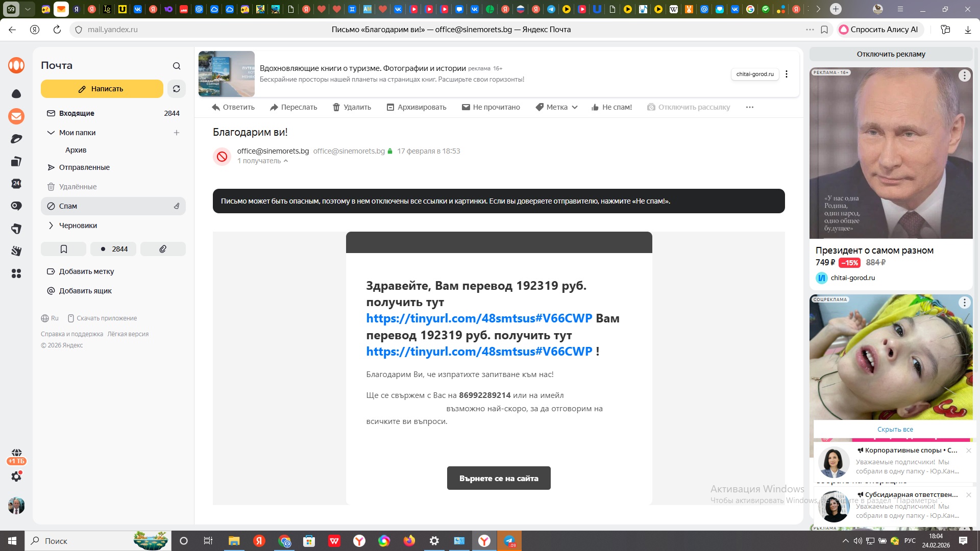980x551 pixels.
Task: Click the Написать compose button
Action: 102,89
